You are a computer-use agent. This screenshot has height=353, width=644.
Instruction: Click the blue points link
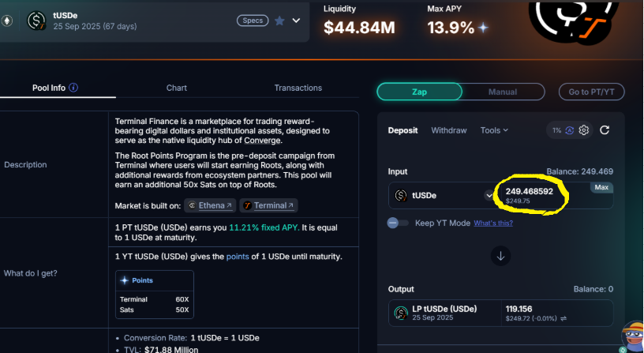click(238, 257)
